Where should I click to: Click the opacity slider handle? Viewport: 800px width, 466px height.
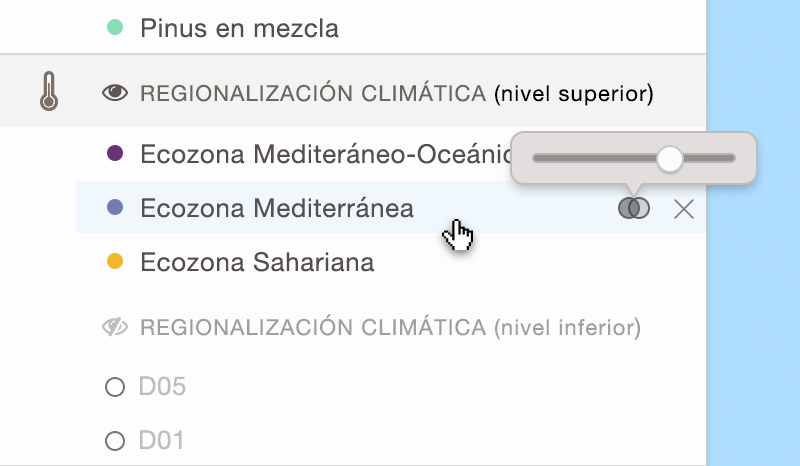pyautogui.click(x=669, y=157)
